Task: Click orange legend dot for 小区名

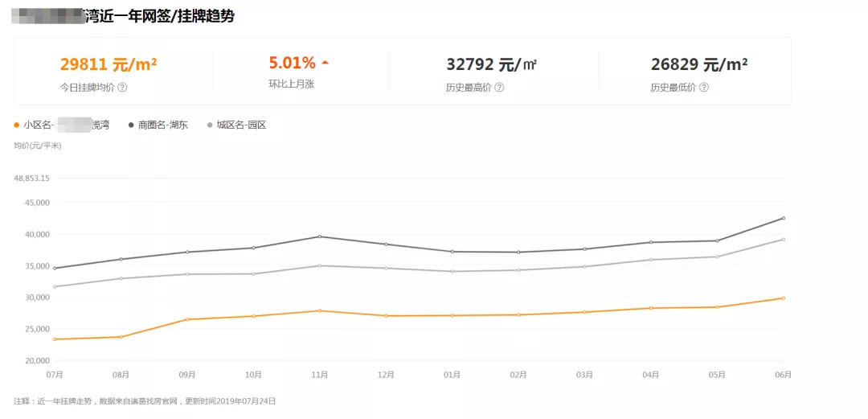Action: click(17, 125)
